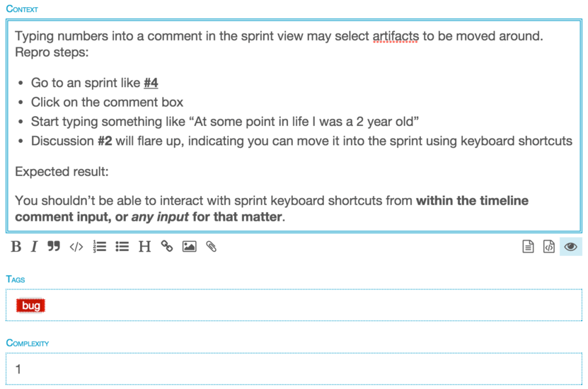Click into the Tags input field

click(283, 306)
